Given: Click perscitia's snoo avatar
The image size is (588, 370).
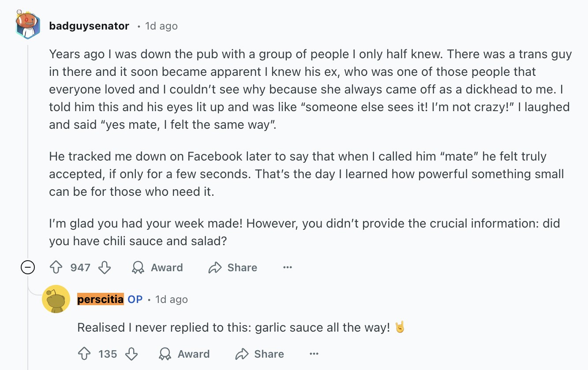Looking at the screenshot, I should [x=56, y=299].
